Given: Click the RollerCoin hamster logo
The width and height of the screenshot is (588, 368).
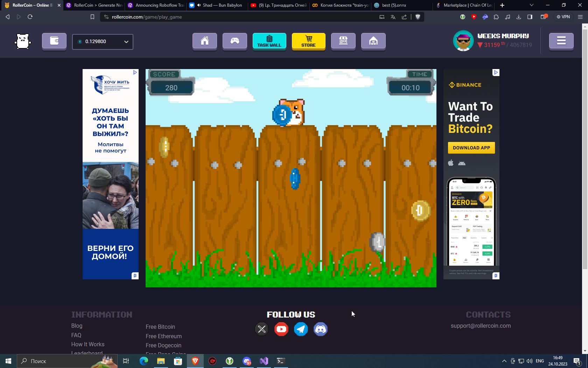Looking at the screenshot, I should (23, 41).
